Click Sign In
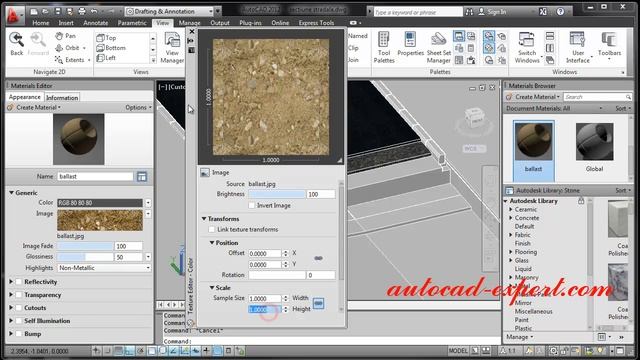The image size is (640, 360). coord(492,12)
